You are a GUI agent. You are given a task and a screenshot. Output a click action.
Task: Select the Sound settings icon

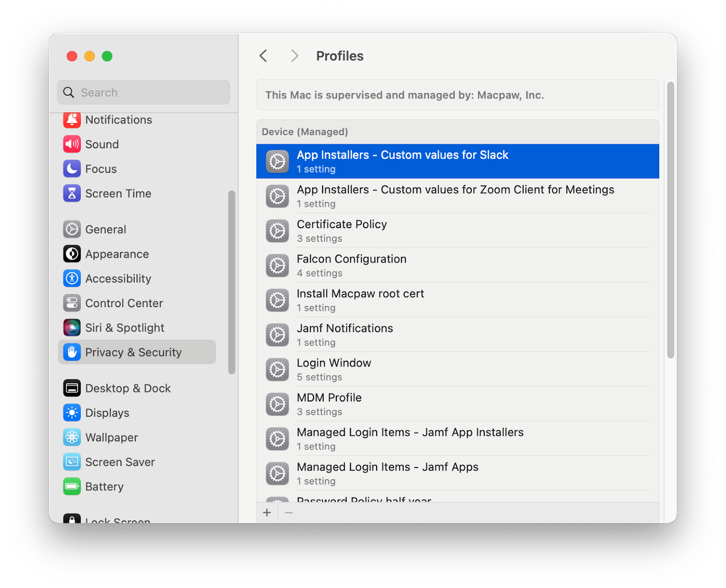102,144
